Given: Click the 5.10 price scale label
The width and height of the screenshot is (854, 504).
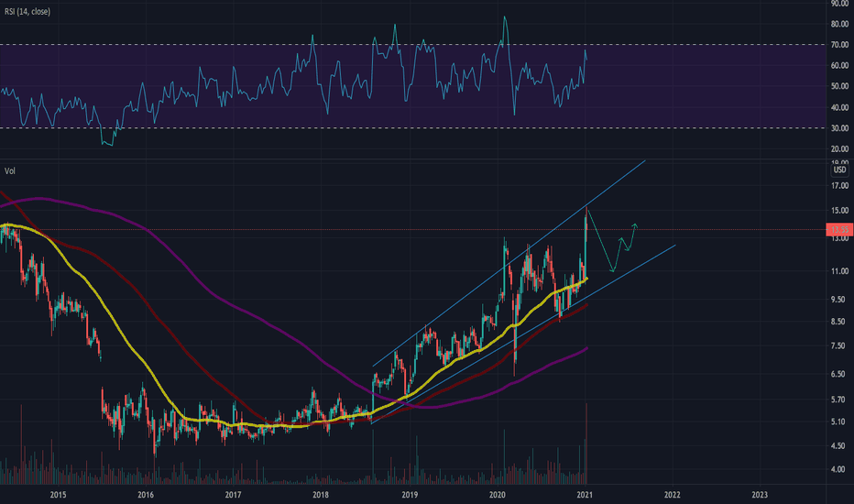Looking at the screenshot, I should pos(839,422).
